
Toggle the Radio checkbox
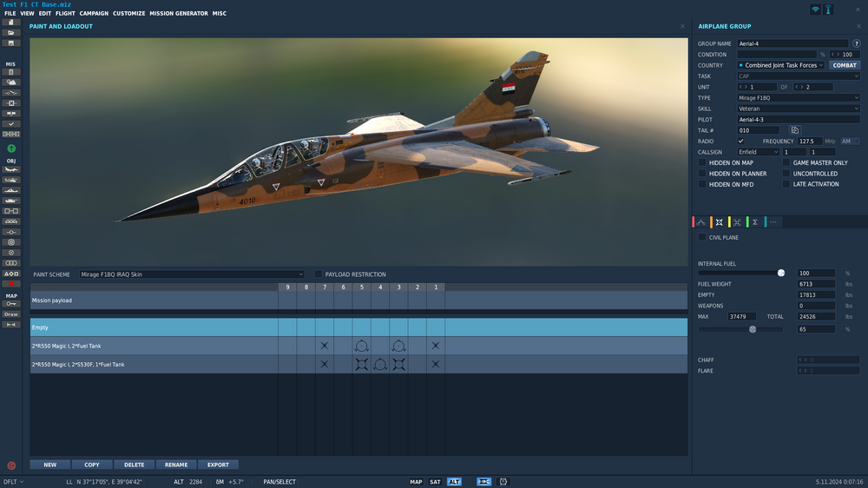[x=740, y=142]
